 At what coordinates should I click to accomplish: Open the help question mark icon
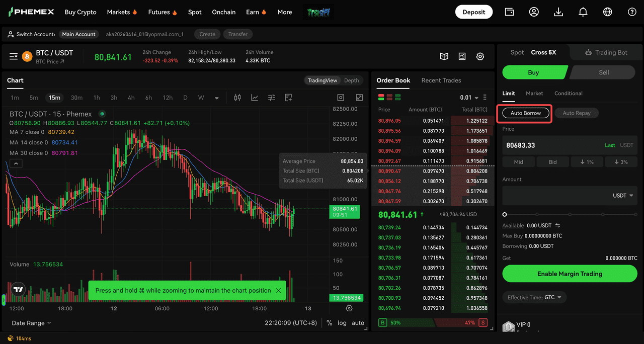632,12
